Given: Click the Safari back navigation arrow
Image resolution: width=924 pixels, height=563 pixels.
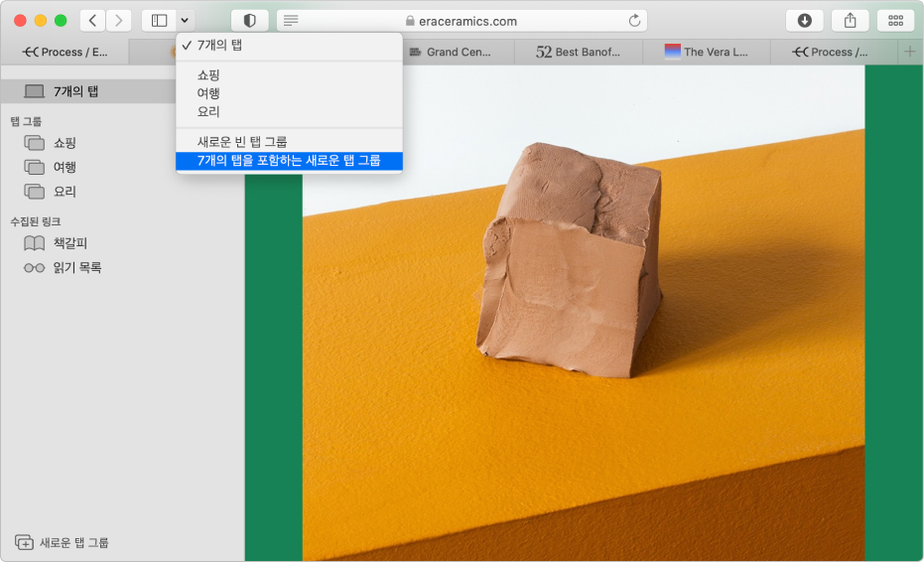Looking at the screenshot, I should (92, 20).
